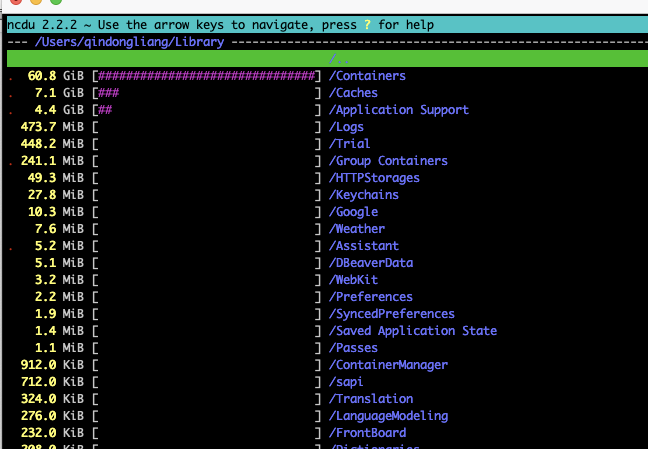Image resolution: width=648 pixels, height=449 pixels.
Task: Click the 7.1 GiB size value
Action: 59,93
